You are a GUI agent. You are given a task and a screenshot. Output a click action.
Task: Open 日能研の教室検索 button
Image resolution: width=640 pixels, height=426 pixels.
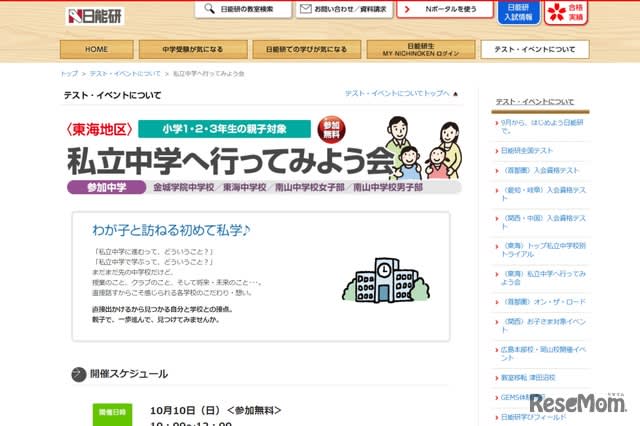pyautogui.click(x=243, y=9)
